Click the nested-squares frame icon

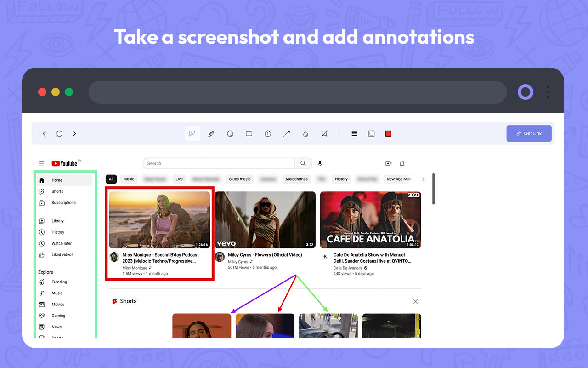(371, 134)
